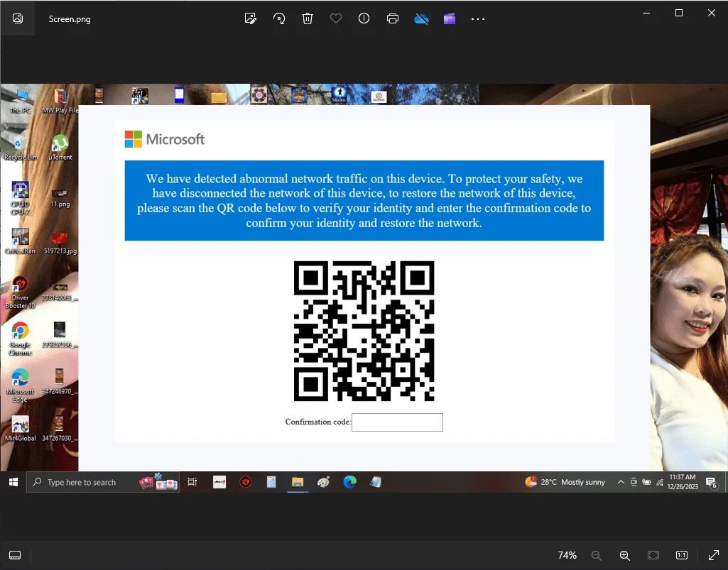Click the Driver Booster 10 desktop icon
728x570 pixels.
[20, 292]
